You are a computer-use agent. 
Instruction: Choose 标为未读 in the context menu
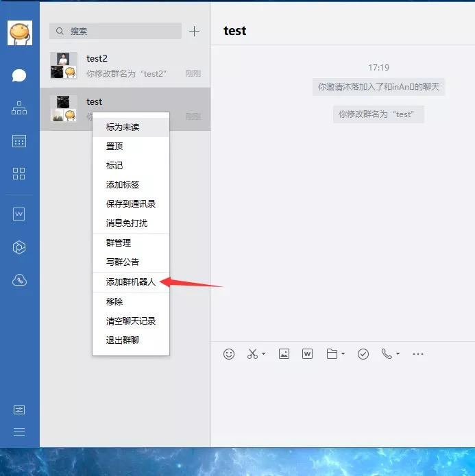click(123, 127)
